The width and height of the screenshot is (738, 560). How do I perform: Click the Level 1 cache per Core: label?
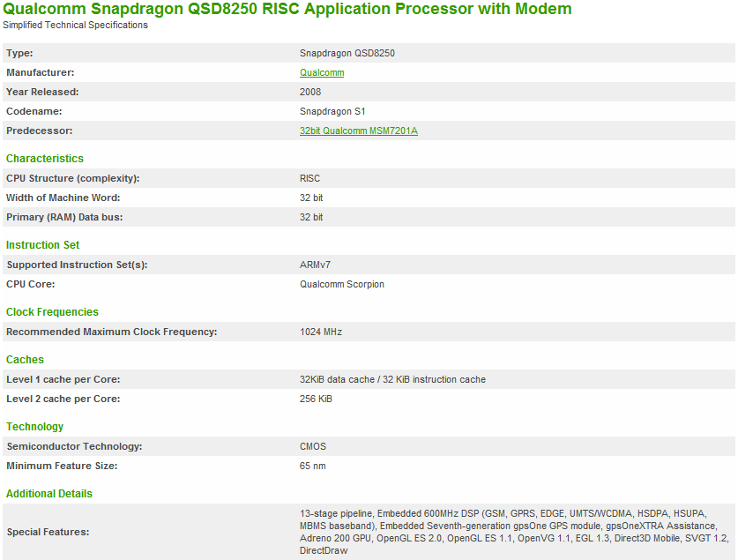(x=63, y=379)
